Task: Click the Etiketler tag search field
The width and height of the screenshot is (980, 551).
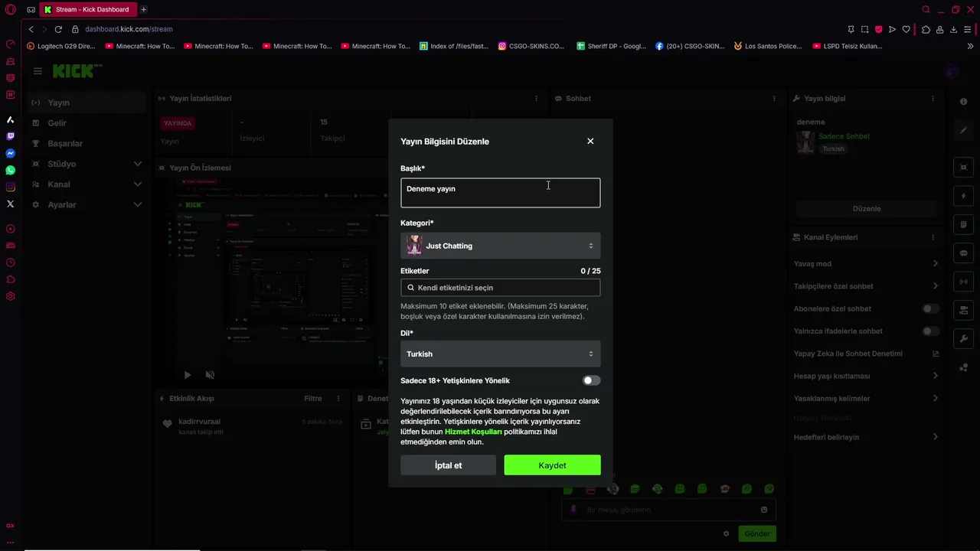Action: [500, 288]
